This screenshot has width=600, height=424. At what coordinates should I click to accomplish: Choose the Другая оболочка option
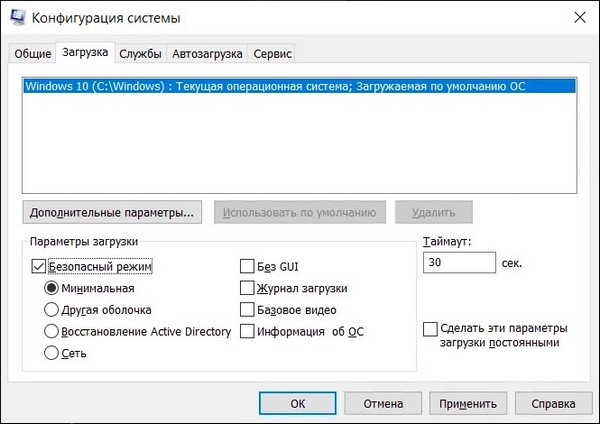tap(52, 309)
